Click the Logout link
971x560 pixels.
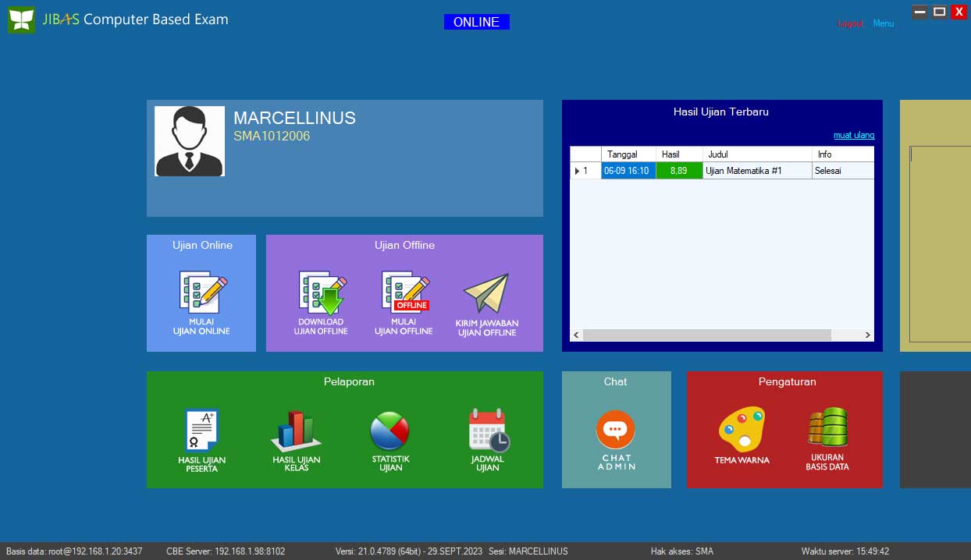point(851,23)
